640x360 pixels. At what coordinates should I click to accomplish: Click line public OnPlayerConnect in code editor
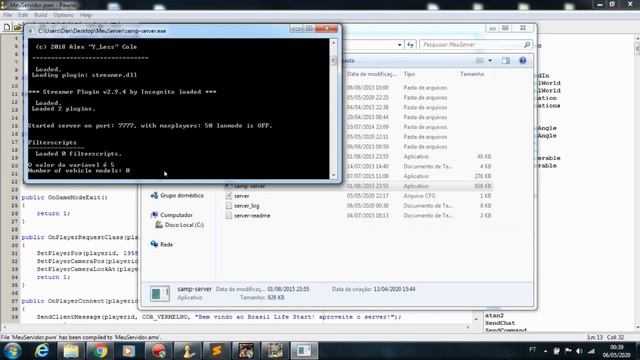tap(80, 301)
